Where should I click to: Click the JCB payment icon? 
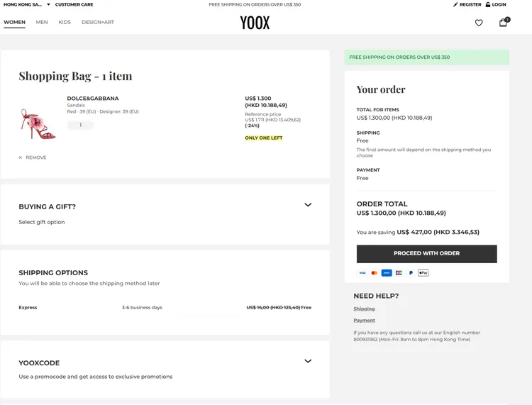[399, 272]
